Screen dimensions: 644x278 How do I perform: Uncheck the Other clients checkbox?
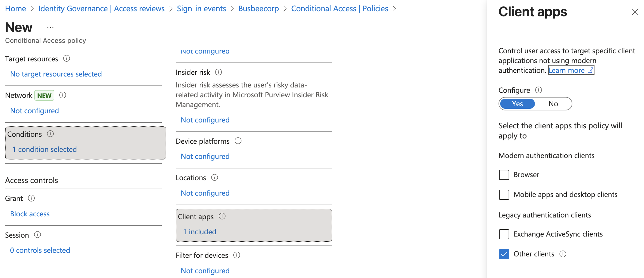504,254
